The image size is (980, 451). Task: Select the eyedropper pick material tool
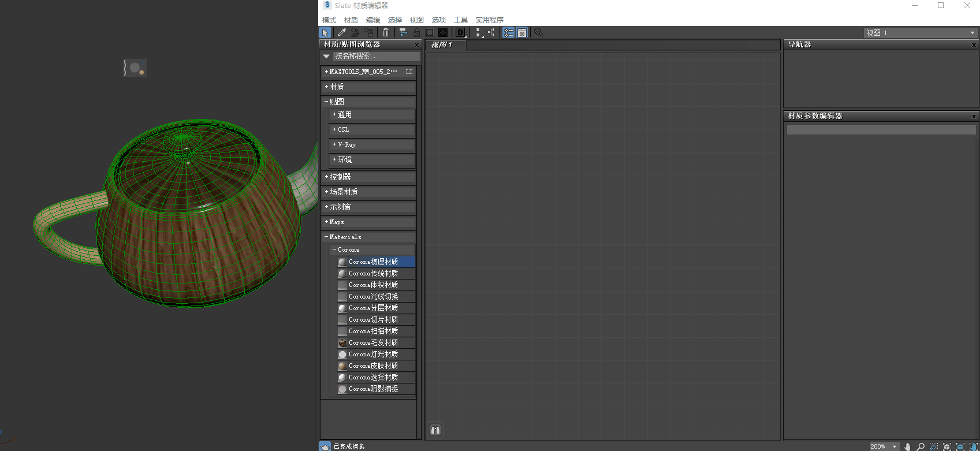point(342,33)
